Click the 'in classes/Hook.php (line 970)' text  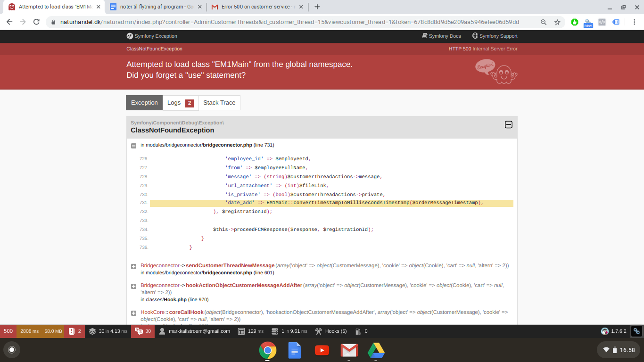tap(174, 299)
